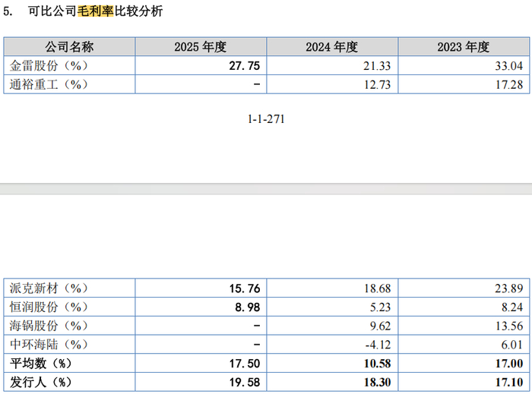This screenshot has width=532, height=394.
Task: Click the 17.10 value for 发行人
Action: 509,382
